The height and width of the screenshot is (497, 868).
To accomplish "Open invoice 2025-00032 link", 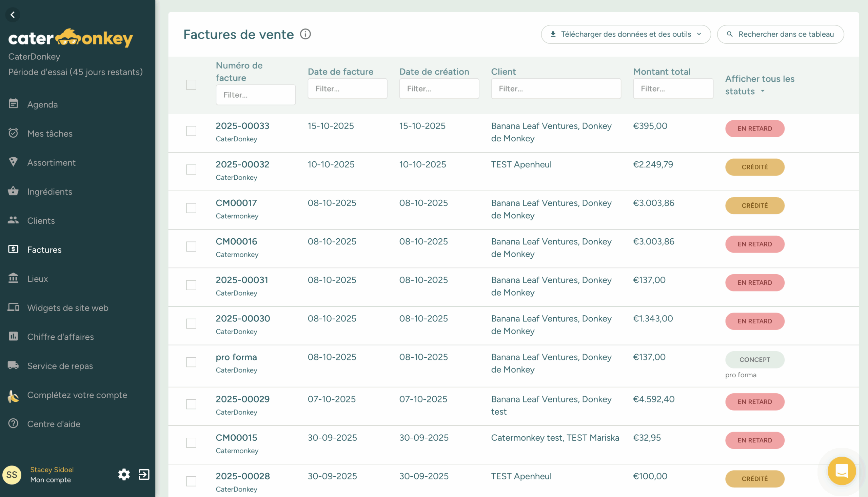I will coord(242,164).
